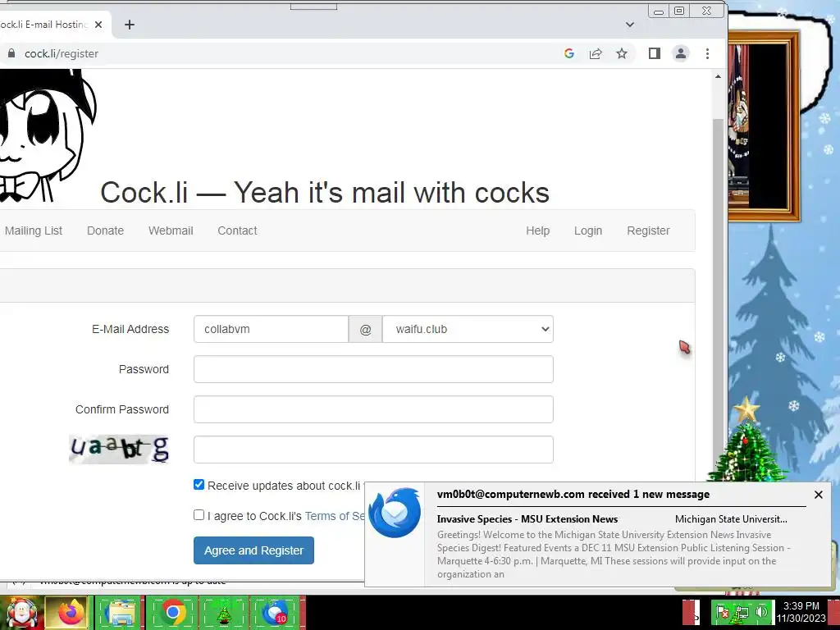The image size is (840, 630).
Task: Click Agree and Register button
Action: 254,550
